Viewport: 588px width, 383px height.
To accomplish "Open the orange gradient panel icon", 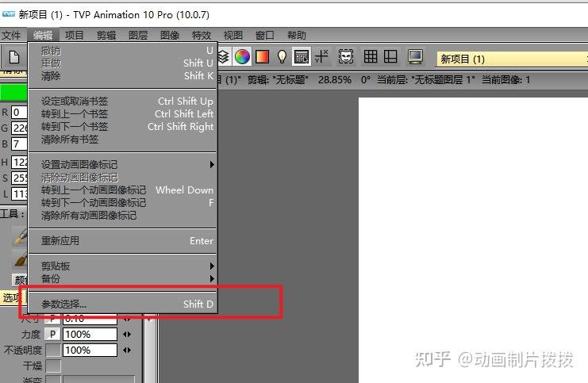I will pos(262,57).
